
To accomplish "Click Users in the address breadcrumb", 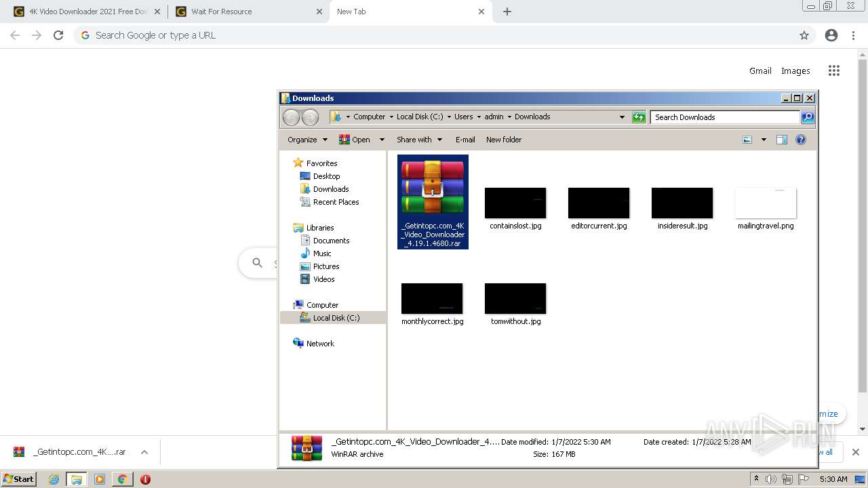I will 464,117.
